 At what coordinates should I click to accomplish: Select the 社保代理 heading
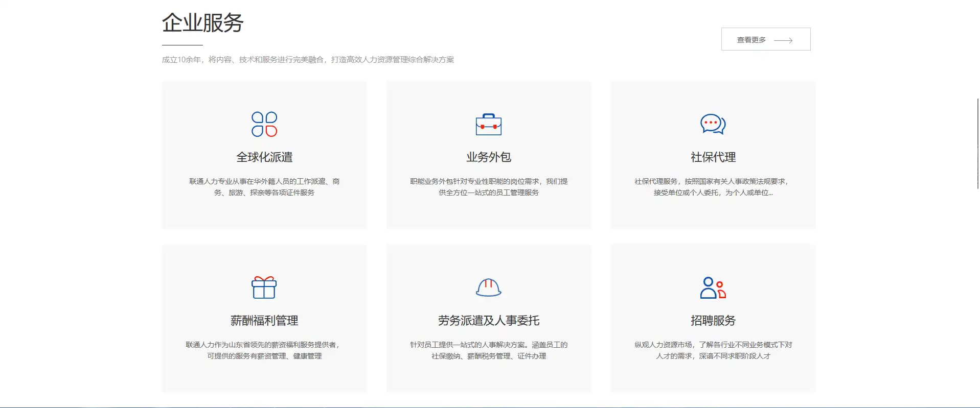(x=713, y=157)
